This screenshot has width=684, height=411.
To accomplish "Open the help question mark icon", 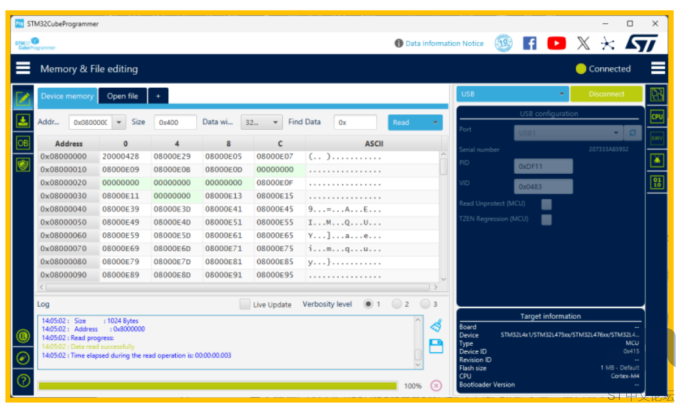I will [x=23, y=380].
